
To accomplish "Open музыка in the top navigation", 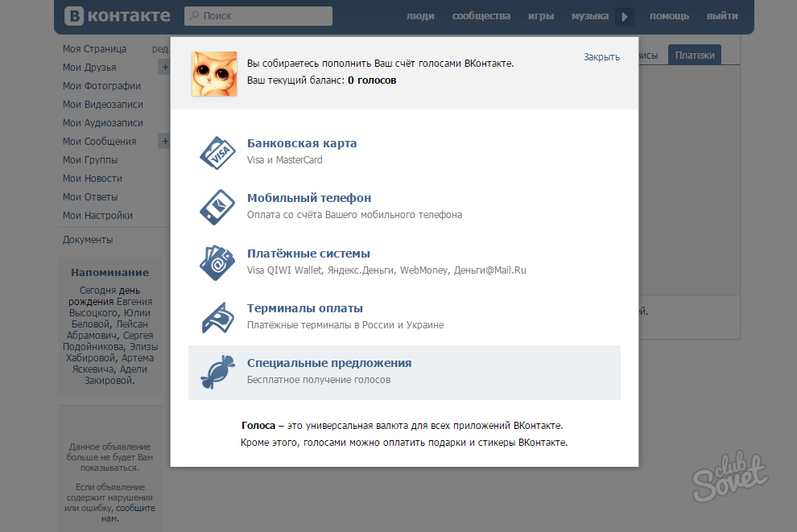I will (x=589, y=16).
